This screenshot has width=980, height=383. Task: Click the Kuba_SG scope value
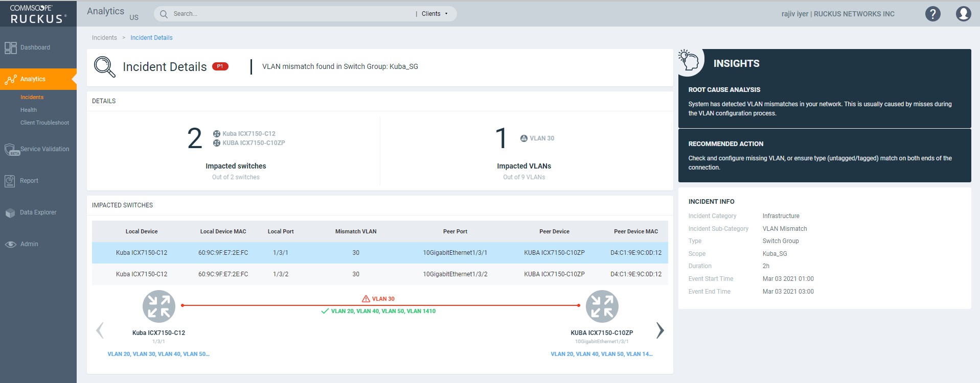(x=775, y=254)
